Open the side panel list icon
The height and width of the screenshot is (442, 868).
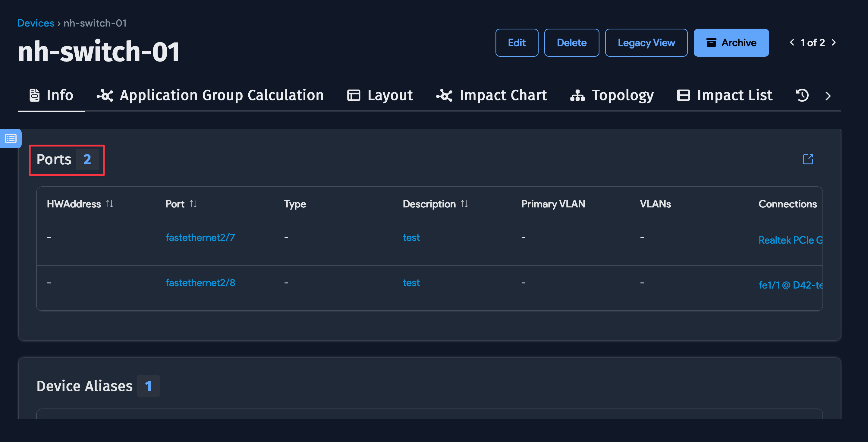tap(11, 139)
